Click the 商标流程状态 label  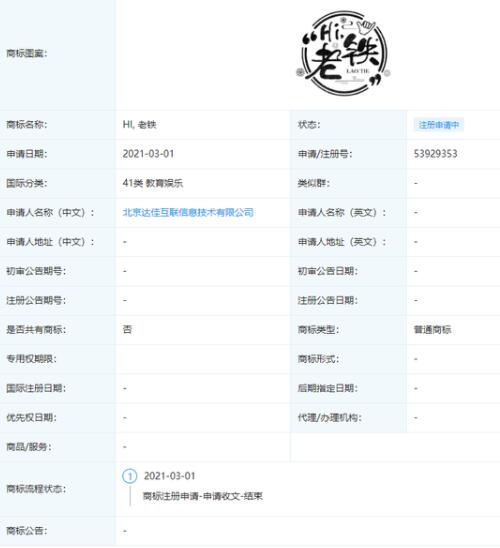(x=36, y=489)
